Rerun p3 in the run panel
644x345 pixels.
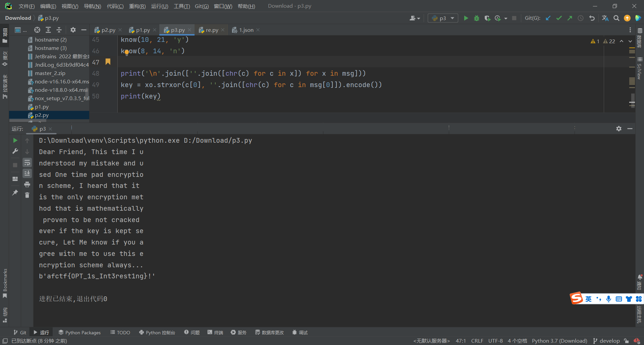(x=15, y=140)
